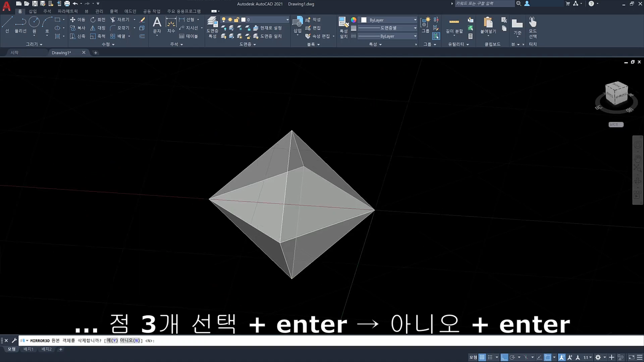Viewport: 644px width, 362px height.
Task: Click the 예(Y) option in command line
Action: click(x=112, y=341)
